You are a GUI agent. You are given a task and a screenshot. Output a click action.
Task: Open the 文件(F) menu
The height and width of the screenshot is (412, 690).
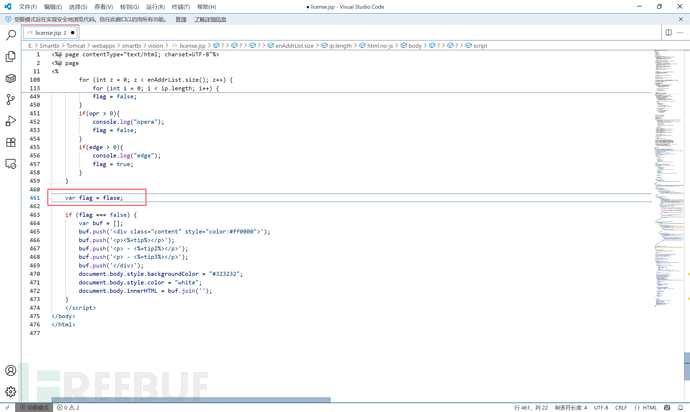pos(28,7)
